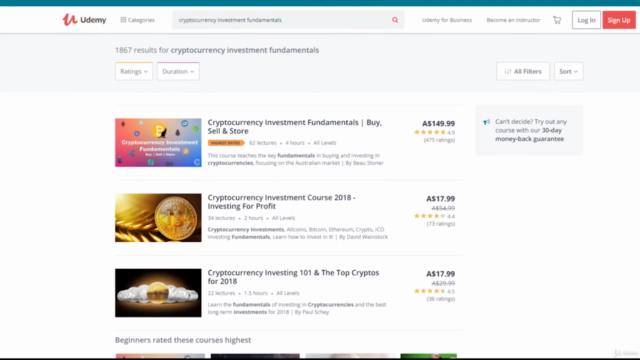This screenshot has width=640, height=360.
Task: Click the (73 ratings) text
Action: (x=441, y=224)
